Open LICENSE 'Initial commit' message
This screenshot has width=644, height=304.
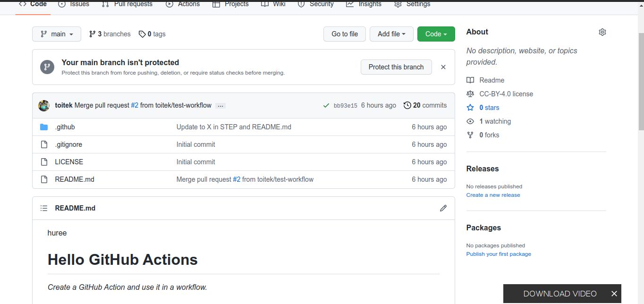tap(195, 162)
